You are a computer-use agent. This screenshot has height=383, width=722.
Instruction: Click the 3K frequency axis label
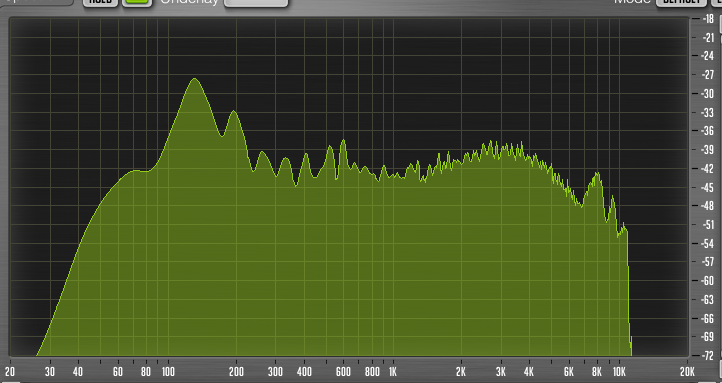pyautogui.click(x=501, y=371)
